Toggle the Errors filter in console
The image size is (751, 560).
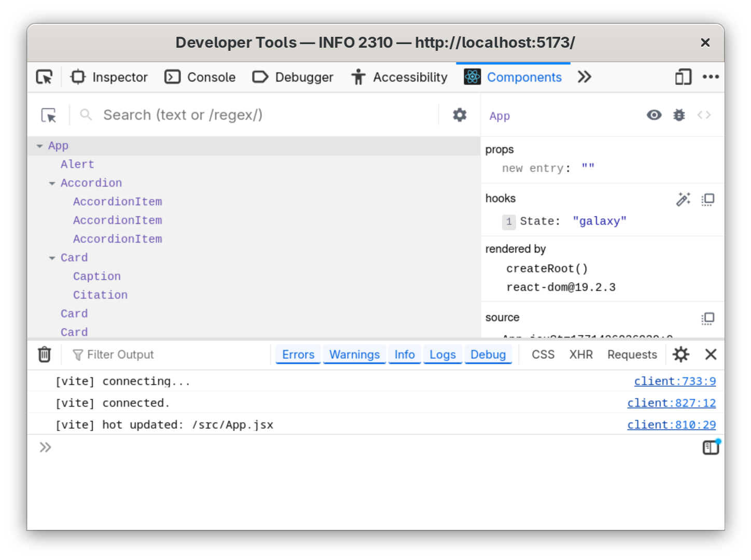point(298,355)
